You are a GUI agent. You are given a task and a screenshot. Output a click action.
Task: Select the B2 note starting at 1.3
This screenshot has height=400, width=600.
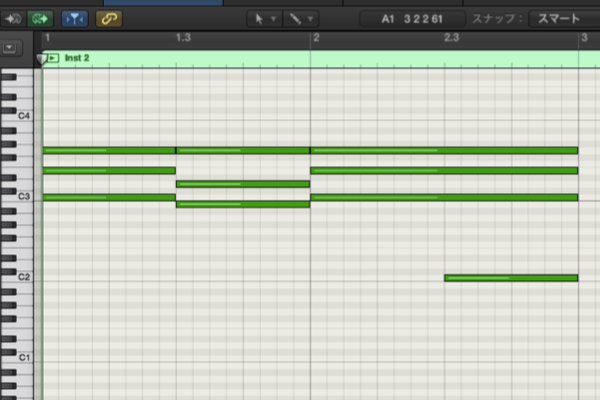click(243, 204)
